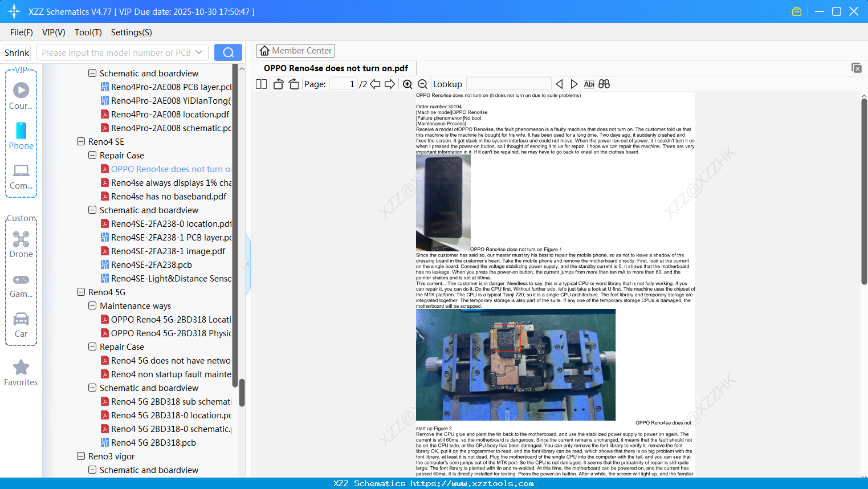
Task: Zoom out of the PDF
Action: point(423,84)
